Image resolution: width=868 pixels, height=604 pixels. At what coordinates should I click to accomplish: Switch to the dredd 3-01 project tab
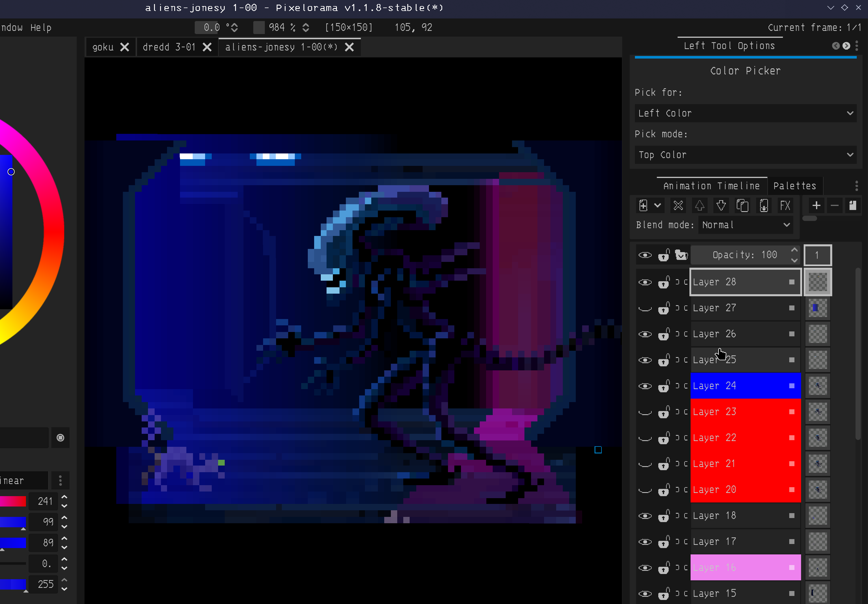(x=169, y=47)
